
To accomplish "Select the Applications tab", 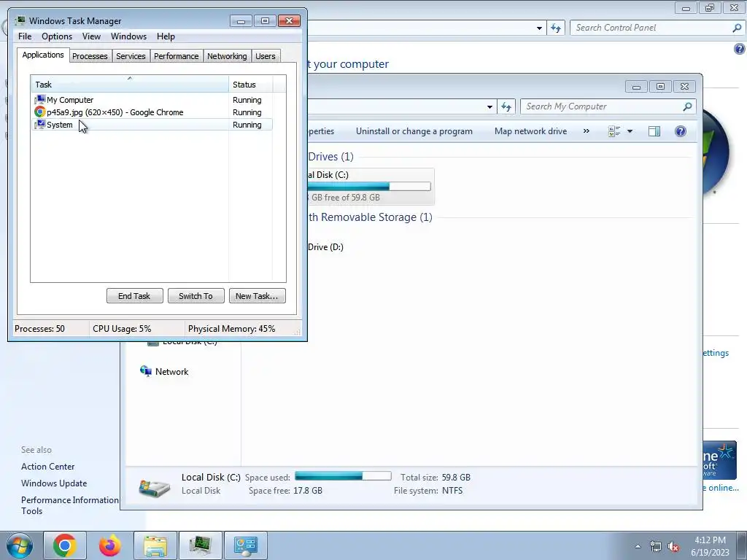I will click(43, 55).
